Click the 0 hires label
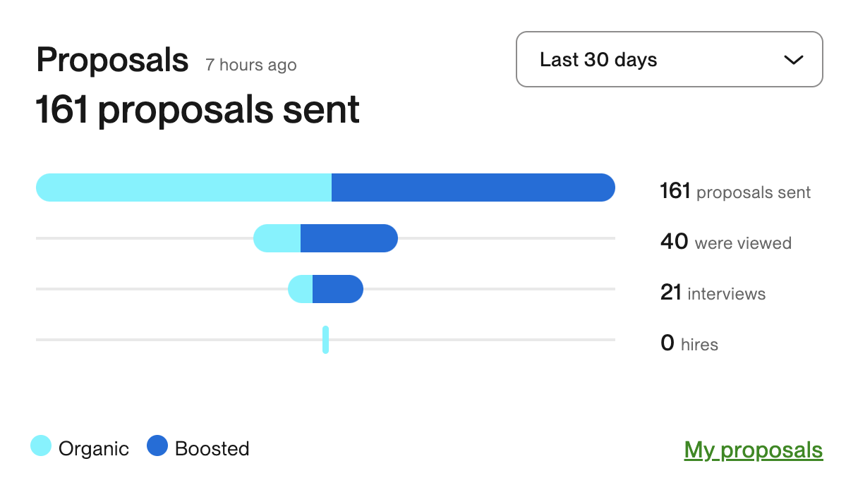846x504 pixels. pyautogui.click(x=689, y=344)
